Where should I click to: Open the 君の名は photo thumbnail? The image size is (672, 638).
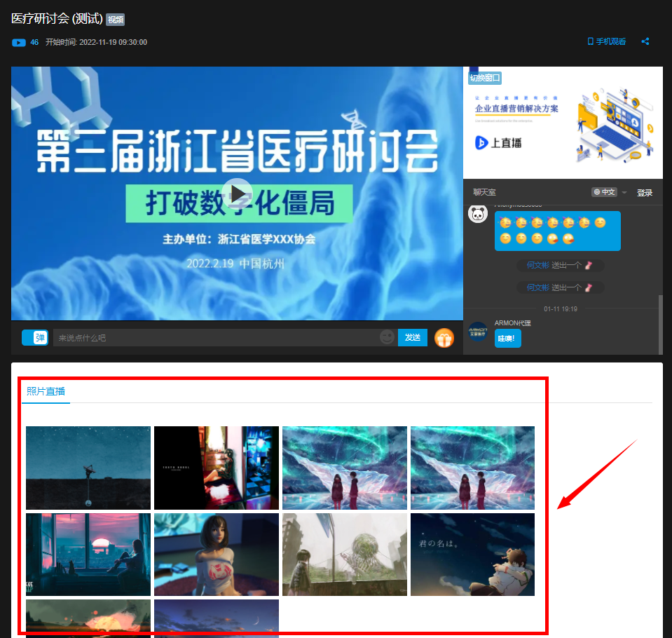[x=472, y=555]
